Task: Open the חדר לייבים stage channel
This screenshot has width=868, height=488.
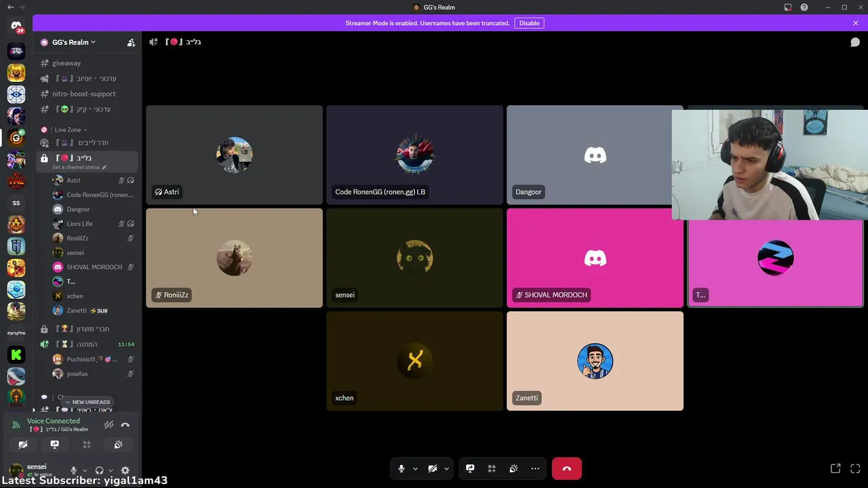Action: [x=87, y=142]
